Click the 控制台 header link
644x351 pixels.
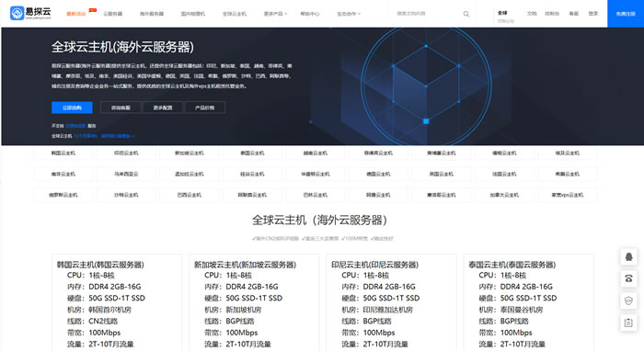[x=552, y=14]
